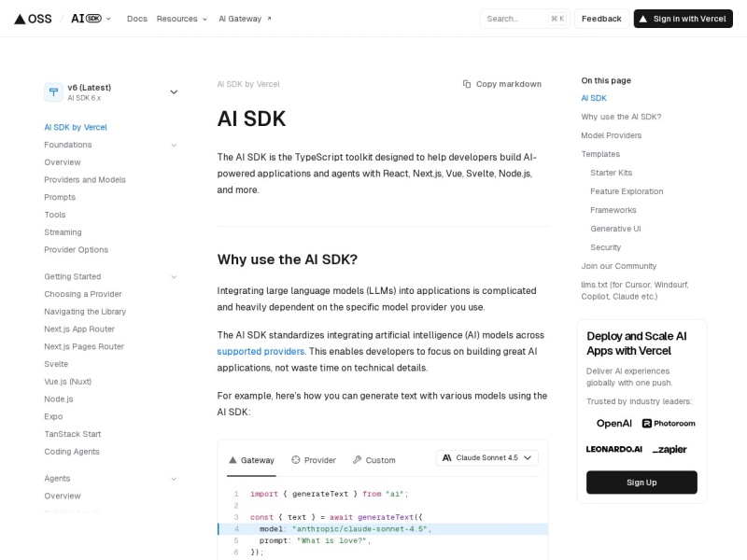Screen dimensions: 747x560
Task: Open the Claude Sonnet 4.5 model dropdown
Action: [x=486, y=458]
